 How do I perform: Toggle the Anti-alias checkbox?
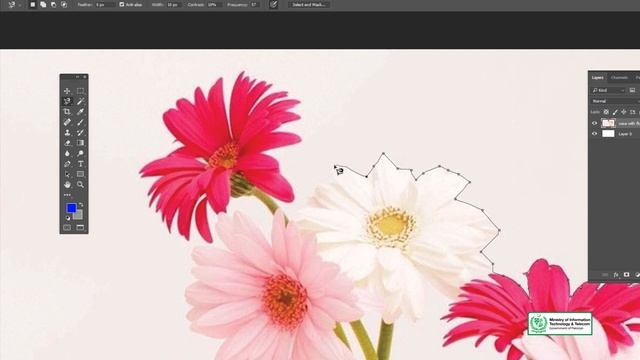(x=122, y=4)
